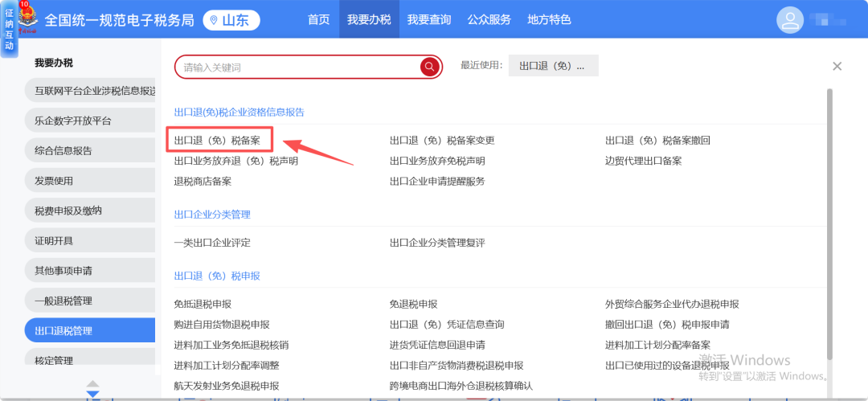Open 出口业务放弃退（免）税声明 link
This screenshot has height=401, width=868.
(x=235, y=161)
